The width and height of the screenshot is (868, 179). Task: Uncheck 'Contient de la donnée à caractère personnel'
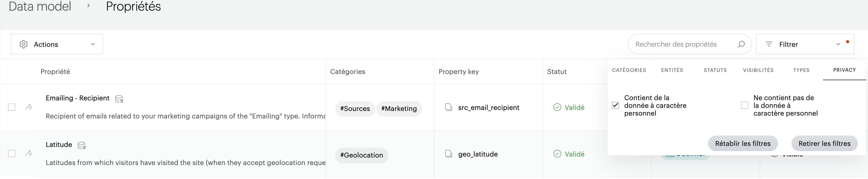pos(615,106)
